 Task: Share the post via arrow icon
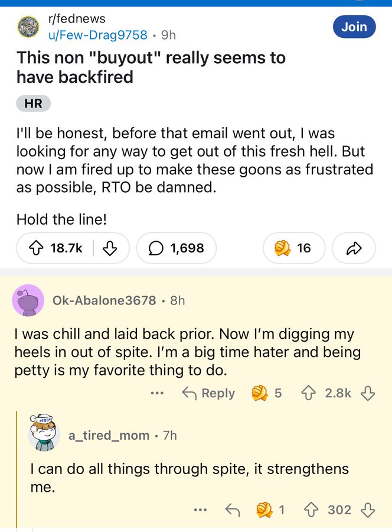pos(354,248)
